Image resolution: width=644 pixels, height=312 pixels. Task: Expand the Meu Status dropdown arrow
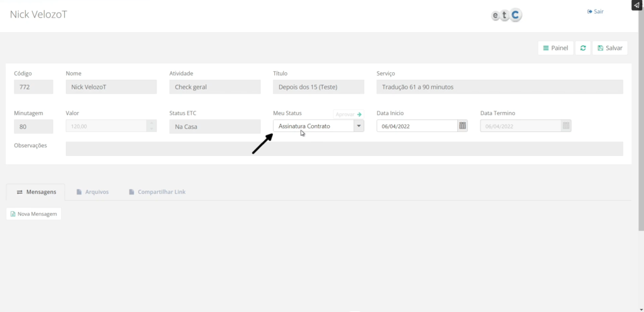pyautogui.click(x=358, y=126)
